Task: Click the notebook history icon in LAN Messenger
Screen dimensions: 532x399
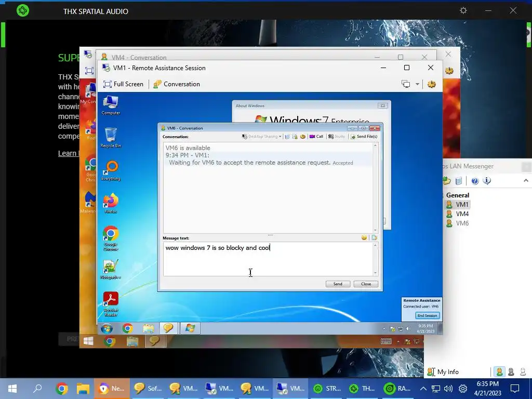Action: pyautogui.click(x=459, y=181)
